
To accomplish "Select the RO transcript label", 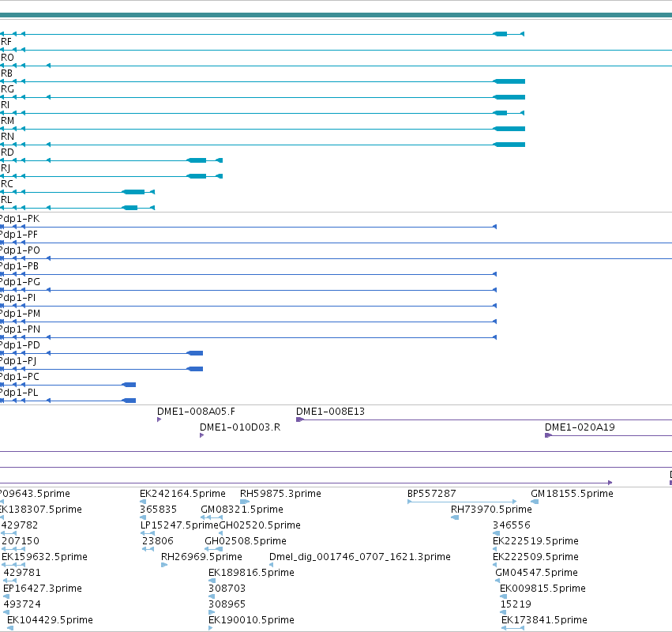I will point(7,58).
